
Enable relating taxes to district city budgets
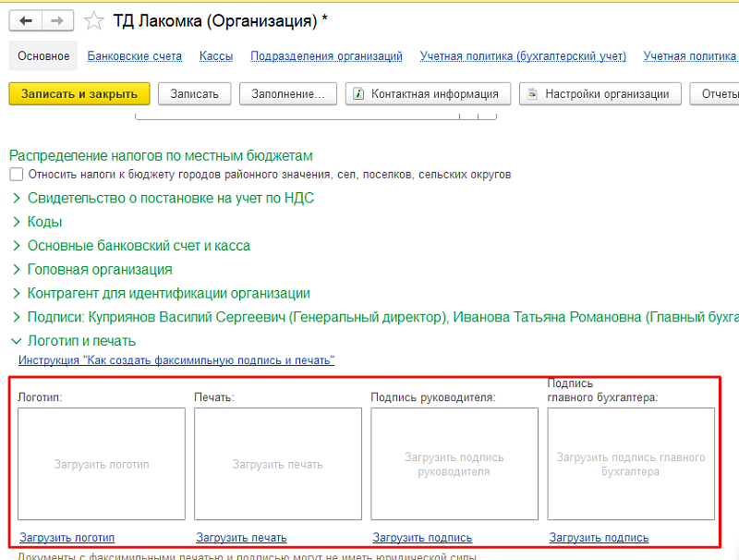pyautogui.click(x=16, y=175)
